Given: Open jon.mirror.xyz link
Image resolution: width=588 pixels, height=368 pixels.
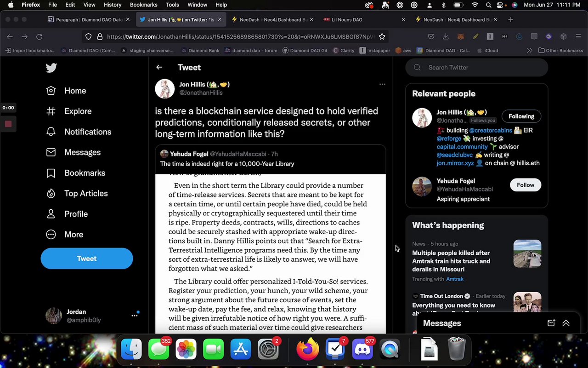Looking at the screenshot, I should [455, 163].
